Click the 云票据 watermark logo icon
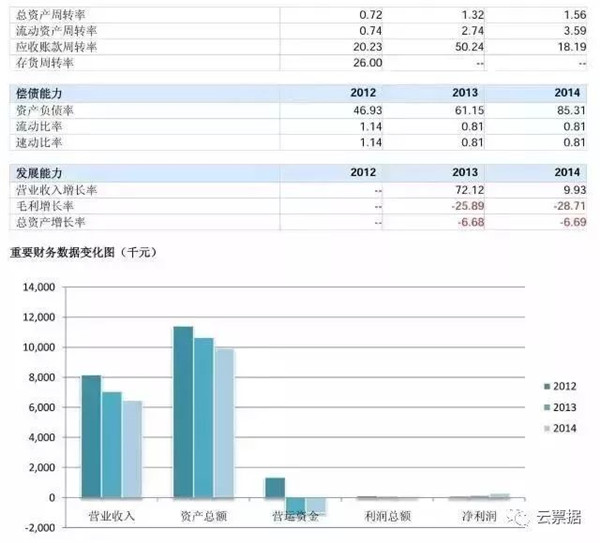The height and width of the screenshot is (543, 600). 518,517
